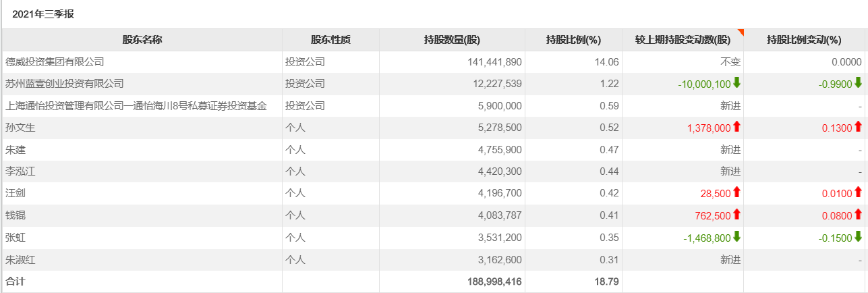Click red up arrow beside 28,500

pos(736,192)
